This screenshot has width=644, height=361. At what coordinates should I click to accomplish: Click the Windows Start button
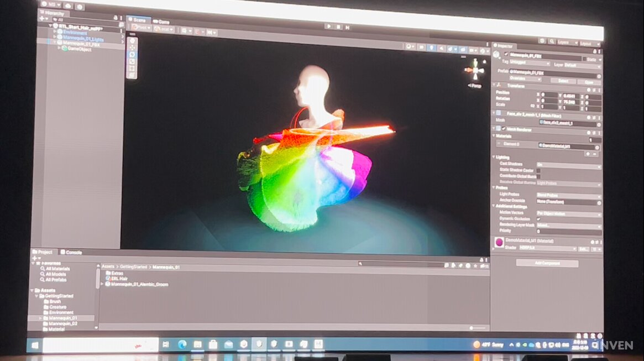[35, 346]
